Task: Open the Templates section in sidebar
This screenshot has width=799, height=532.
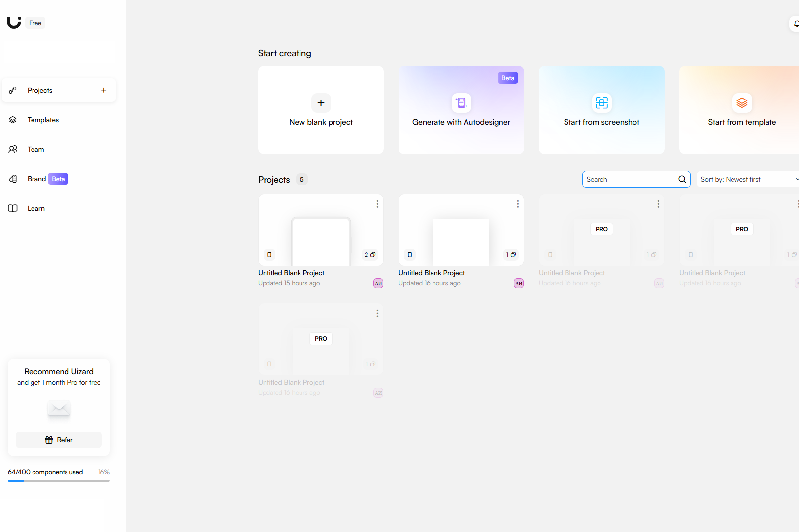Action: (43, 120)
